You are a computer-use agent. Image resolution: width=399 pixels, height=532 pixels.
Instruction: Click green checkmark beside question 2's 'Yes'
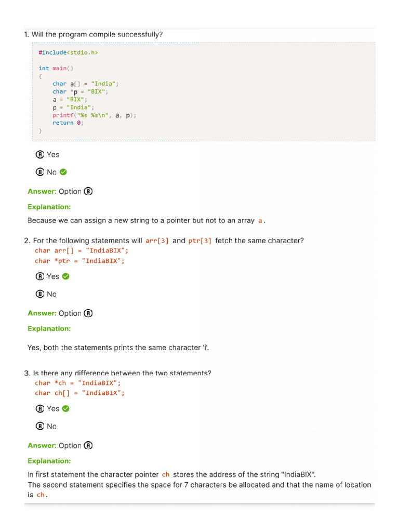click(65, 276)
